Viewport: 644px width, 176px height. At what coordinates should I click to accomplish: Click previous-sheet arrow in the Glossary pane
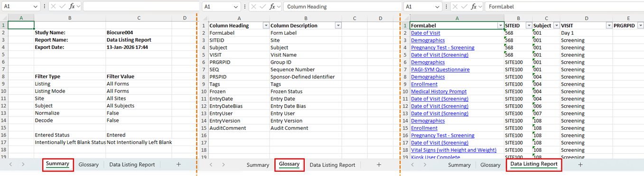(211, 165)
